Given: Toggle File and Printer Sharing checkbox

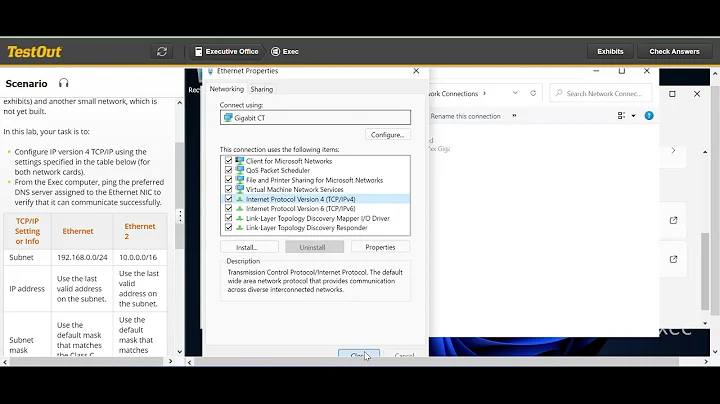Looking at the screenshot, I should [x=228, y=180].
